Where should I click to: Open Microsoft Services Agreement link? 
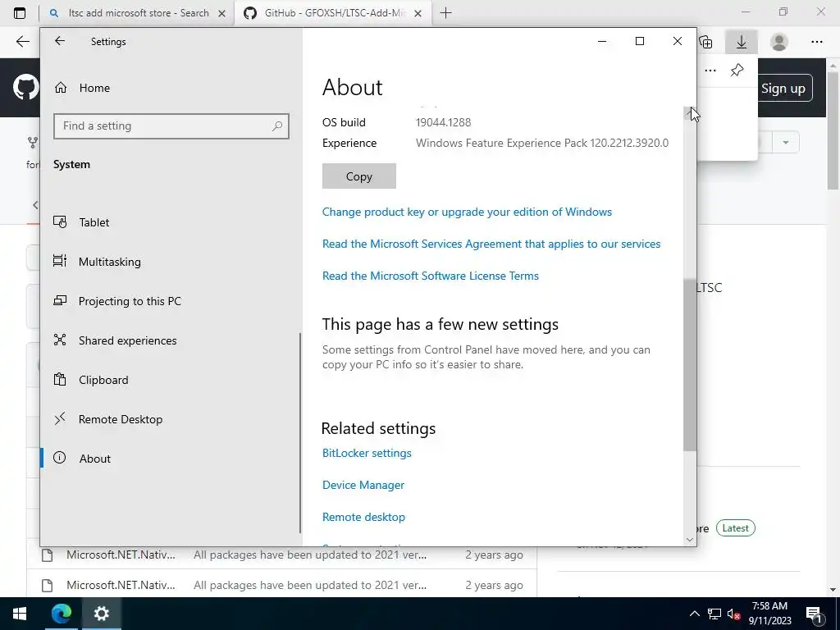[x=491, y=244]
